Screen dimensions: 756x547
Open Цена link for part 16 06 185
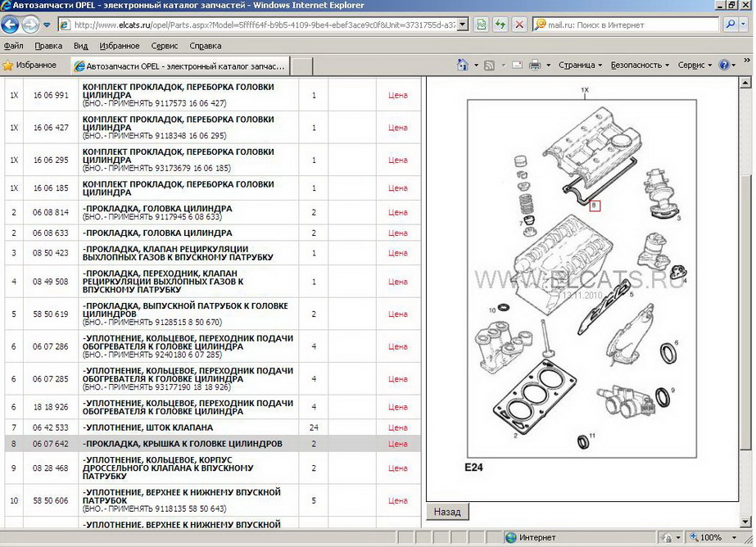coord(398,188)
